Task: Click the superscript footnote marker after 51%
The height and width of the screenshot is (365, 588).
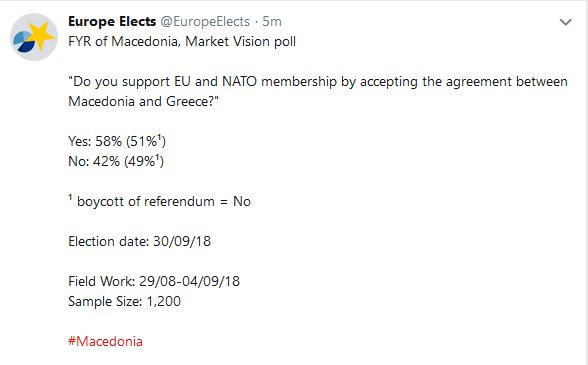Action: point(159,137)
